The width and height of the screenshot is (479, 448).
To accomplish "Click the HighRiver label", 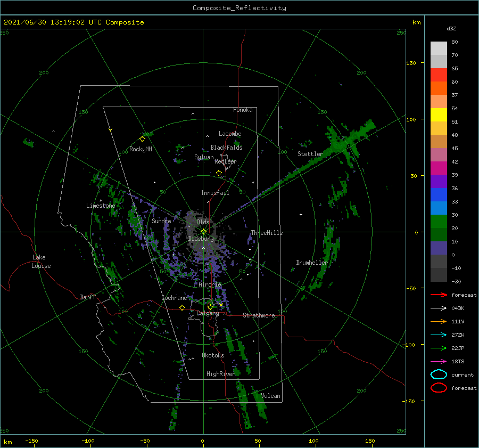I will 221,374.
